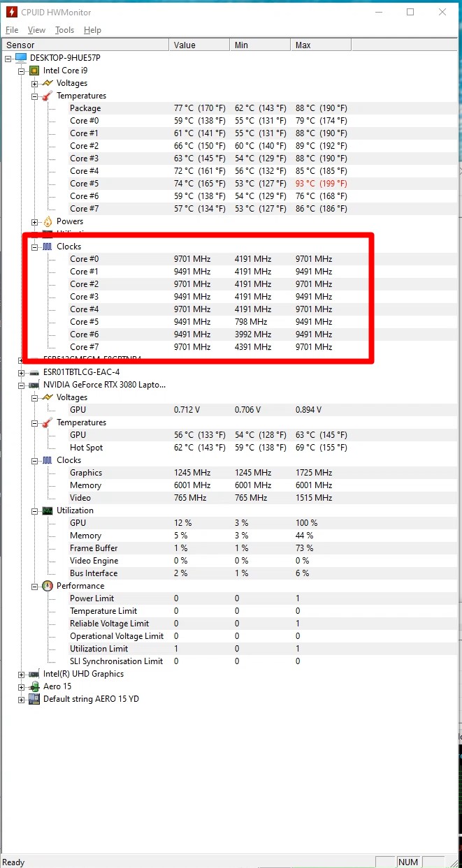Click the CPU Temperatures thermometer icon
462x868 pixels.
click(x=47, y=96)
